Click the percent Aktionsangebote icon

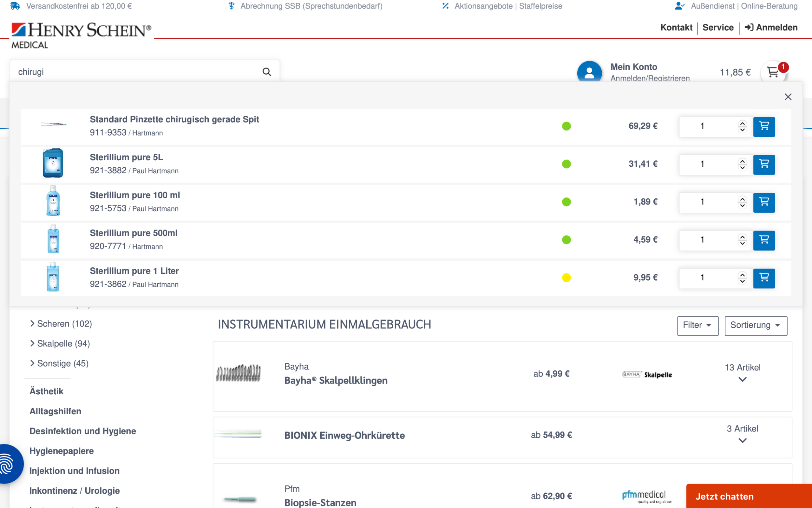(445, 6)
